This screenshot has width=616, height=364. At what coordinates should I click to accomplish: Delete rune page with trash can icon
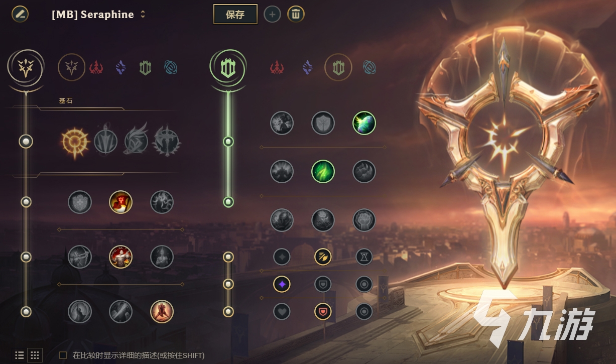tap(296, 14)
